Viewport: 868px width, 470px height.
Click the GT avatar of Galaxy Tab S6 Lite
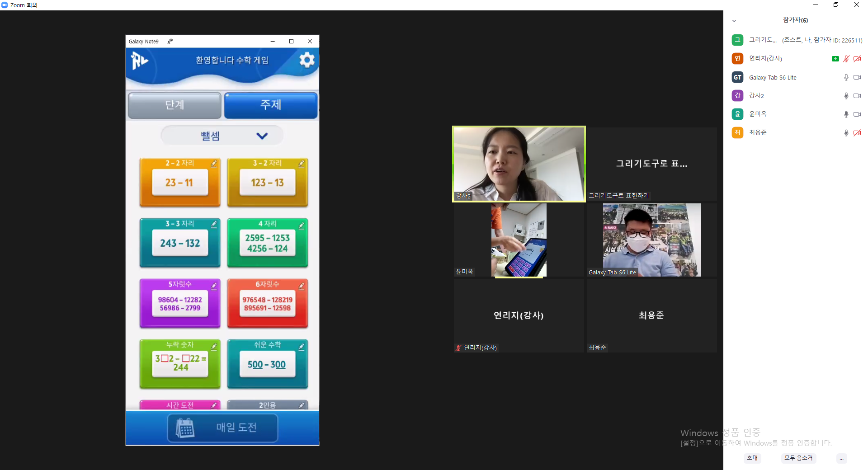[737, 77]
